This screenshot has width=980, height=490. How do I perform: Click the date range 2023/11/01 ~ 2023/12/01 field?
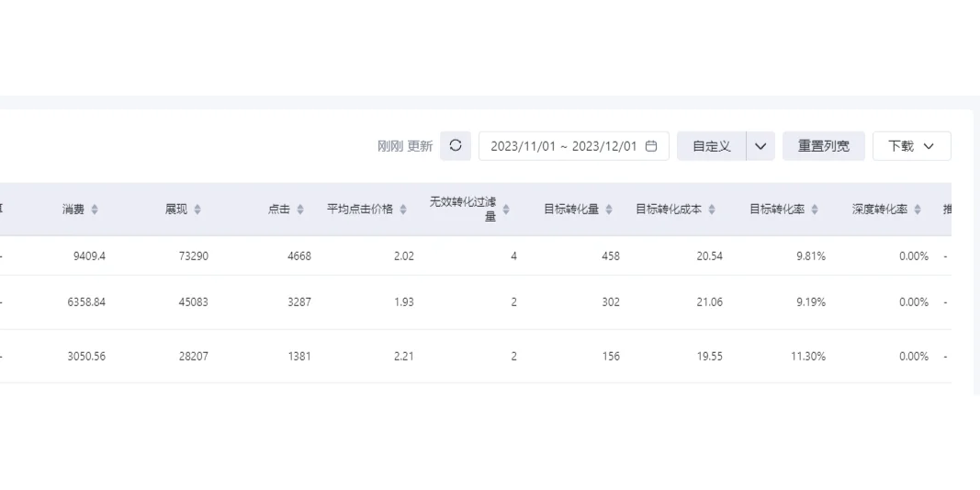tap(564, 146)
